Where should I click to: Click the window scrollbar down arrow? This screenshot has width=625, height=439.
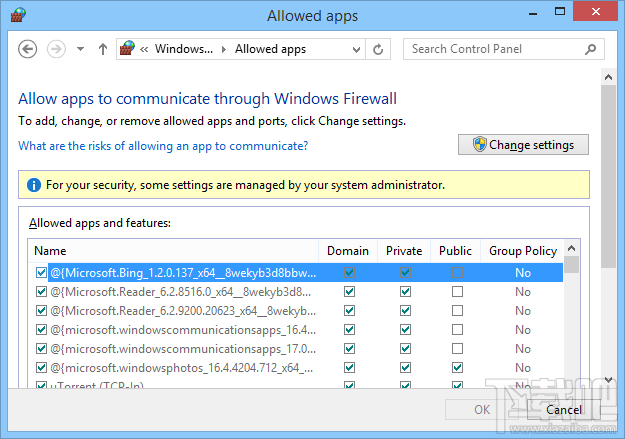click(x=608, y=380)
